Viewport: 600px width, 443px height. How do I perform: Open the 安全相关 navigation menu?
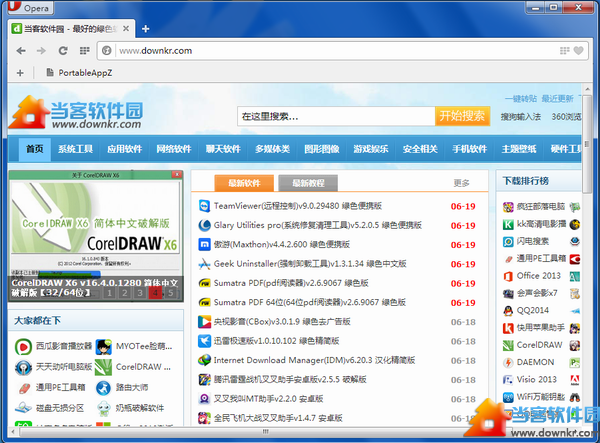(x=421, y=149)
